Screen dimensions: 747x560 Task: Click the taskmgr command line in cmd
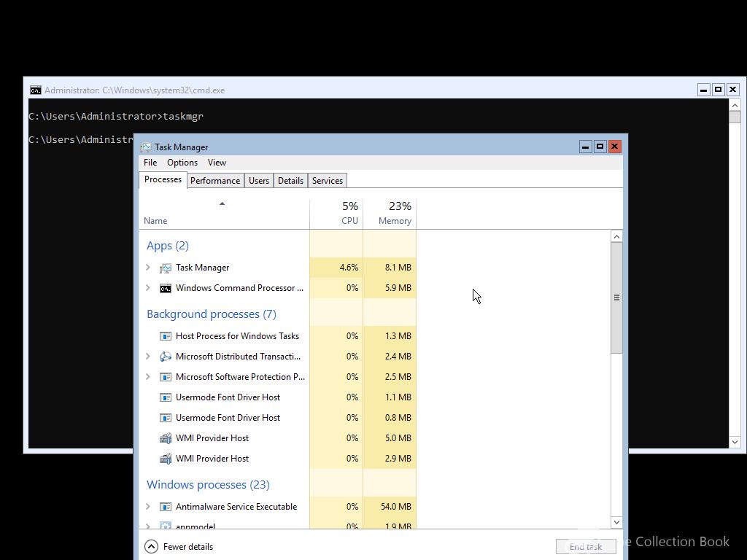pos(116,117)
